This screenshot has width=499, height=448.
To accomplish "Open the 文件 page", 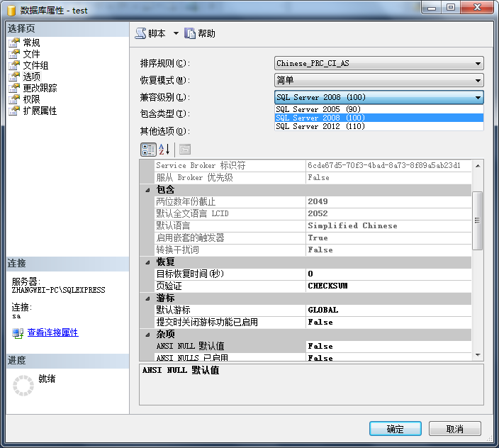I will pyautogui.click(x=31, y=54).
